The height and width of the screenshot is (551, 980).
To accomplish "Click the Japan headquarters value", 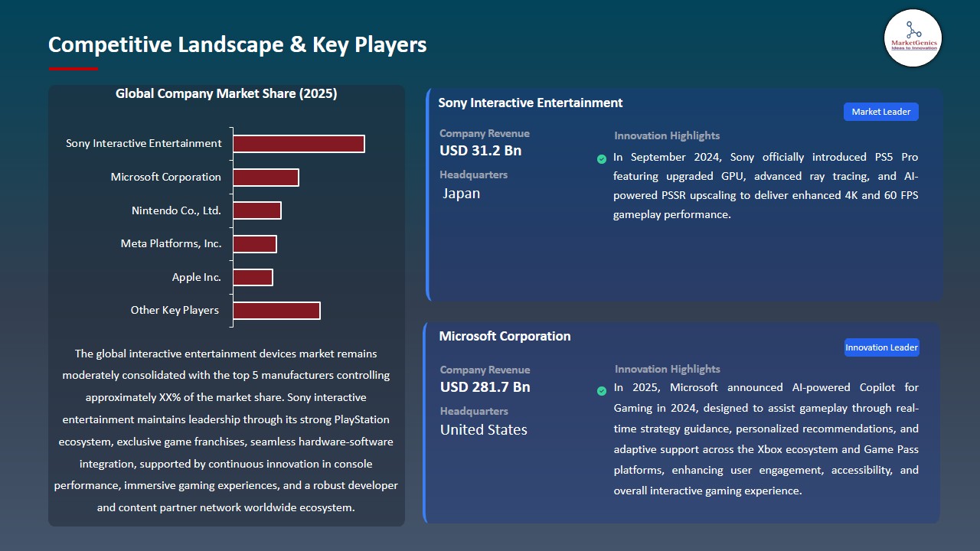I will (462, 194).
